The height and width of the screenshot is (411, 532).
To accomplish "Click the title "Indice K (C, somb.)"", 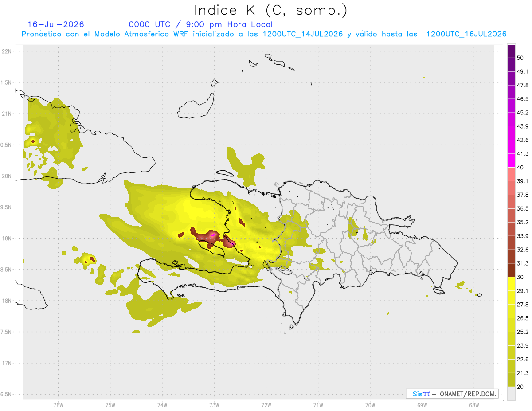I will (x=271, y=10).
